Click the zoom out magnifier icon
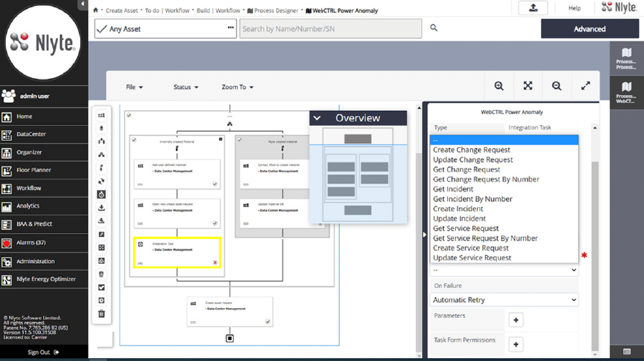Screen dimensions: 644x361 (x=557, y=86)
